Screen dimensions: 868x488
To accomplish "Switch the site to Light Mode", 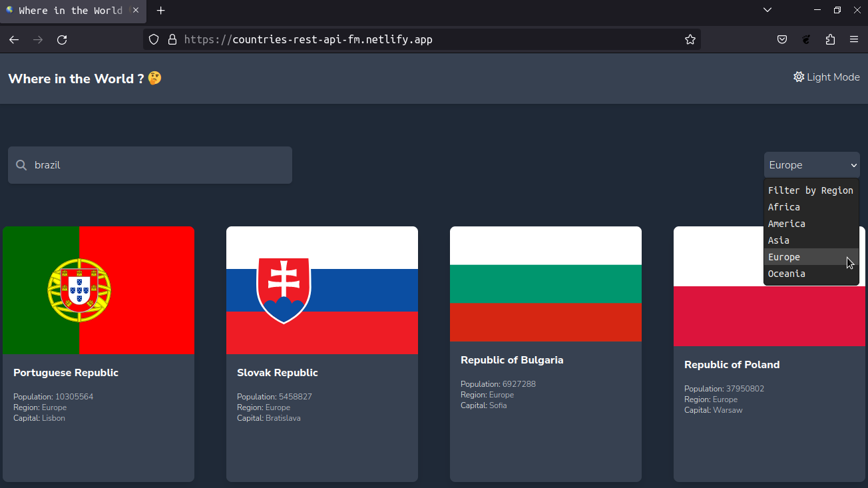I will coord(826,77).
